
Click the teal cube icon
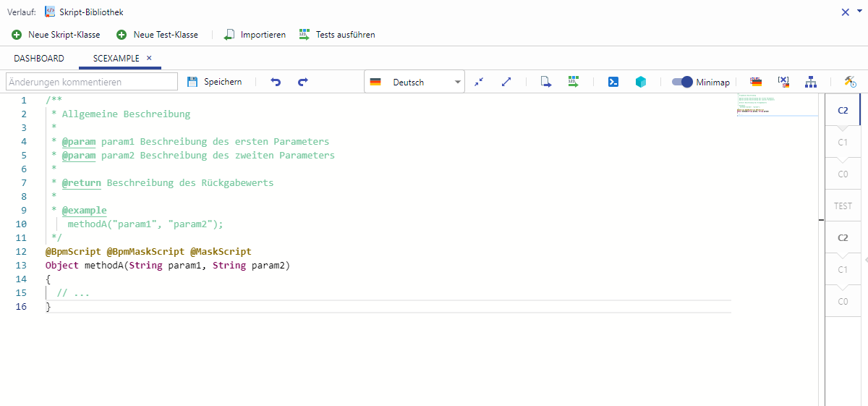click(640, 83)
